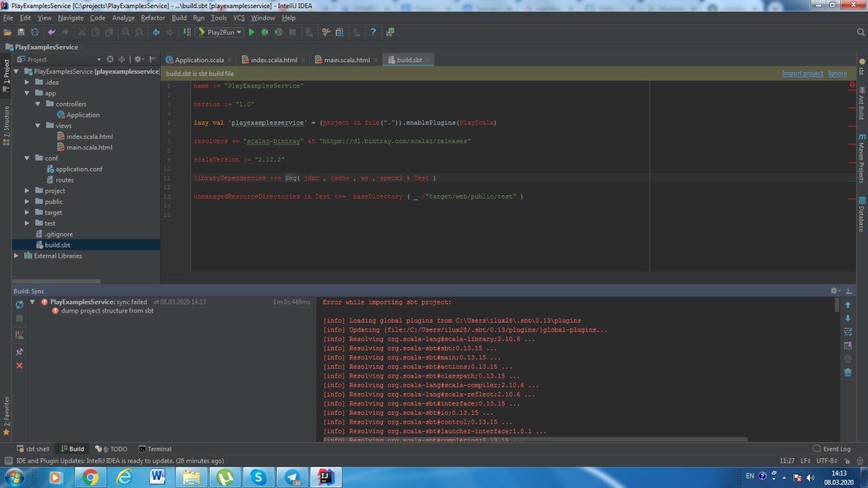Click the Synchronize toolbar icon
Viewport: 868px width, 488px height.
point(34,32)
